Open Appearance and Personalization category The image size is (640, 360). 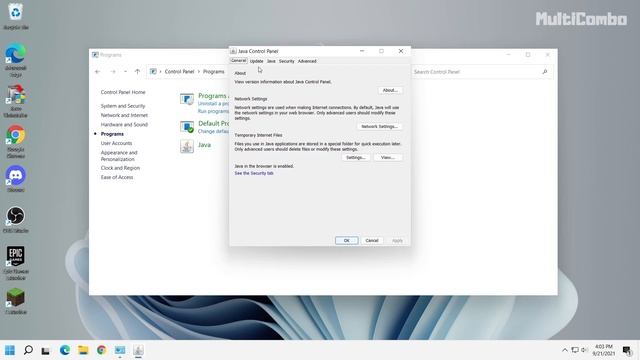(119, 156)
